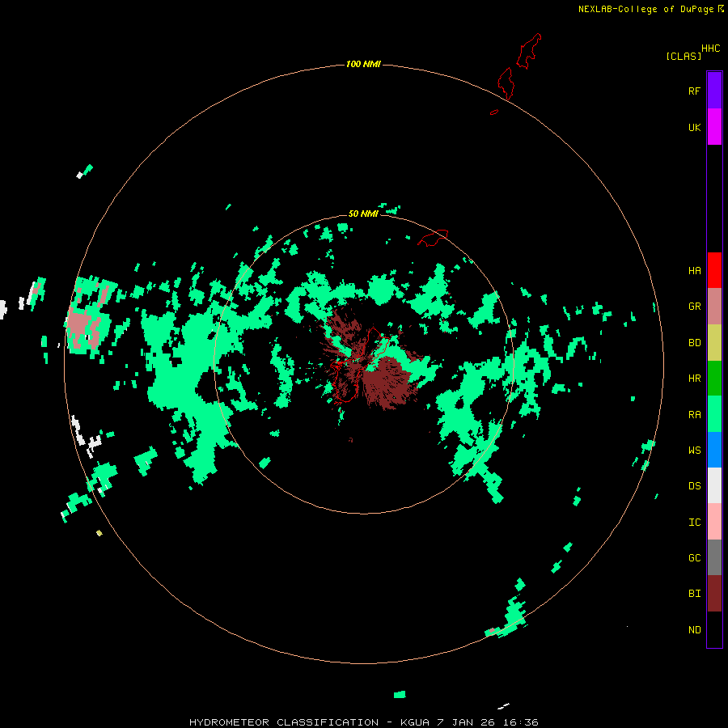The height and width of the screenshot is (728, 728).
Task: Click the HR dark green swatch
Action: [714, 379]
